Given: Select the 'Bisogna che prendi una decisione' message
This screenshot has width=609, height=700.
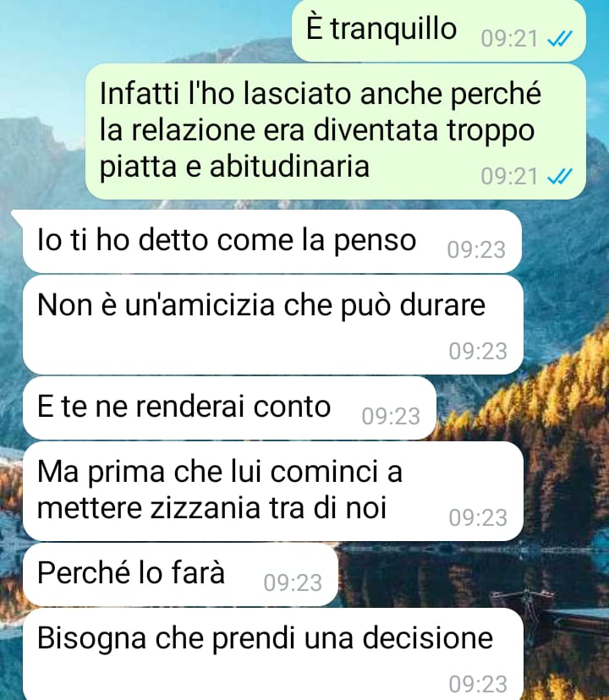Looking at the screenshot, I should pyautogui.click(x=272, y=654).
